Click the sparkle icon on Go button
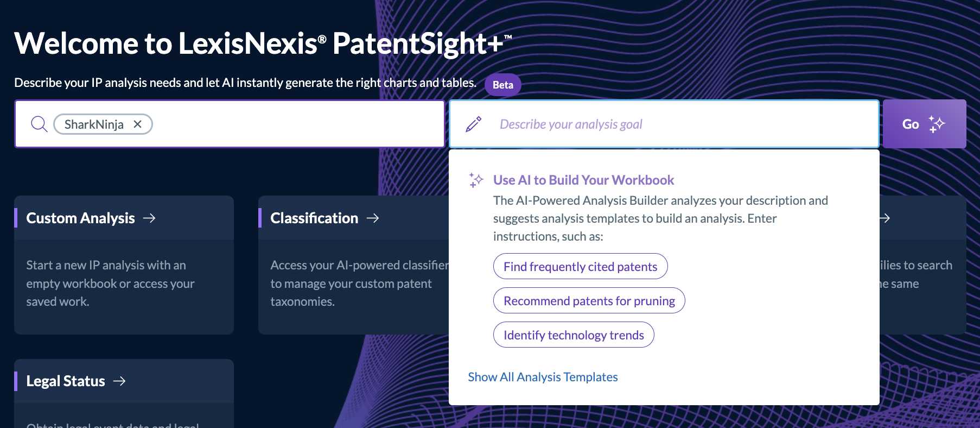This screenshot has height=428, width=980. pos(937,124)
